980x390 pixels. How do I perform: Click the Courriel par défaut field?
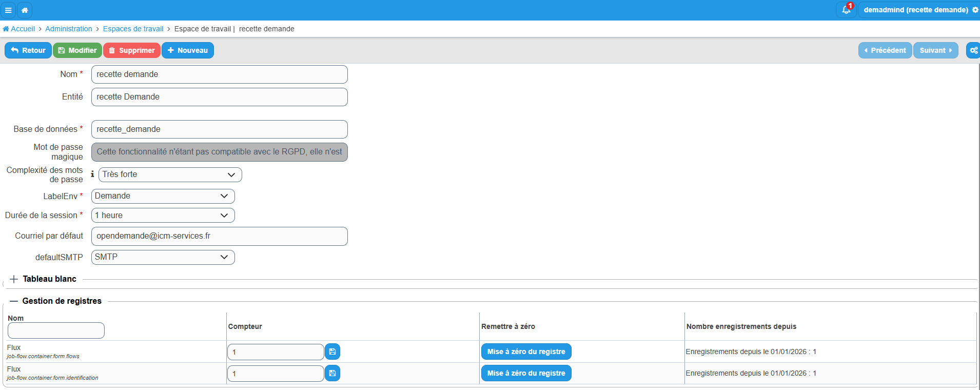coord(219,236)
